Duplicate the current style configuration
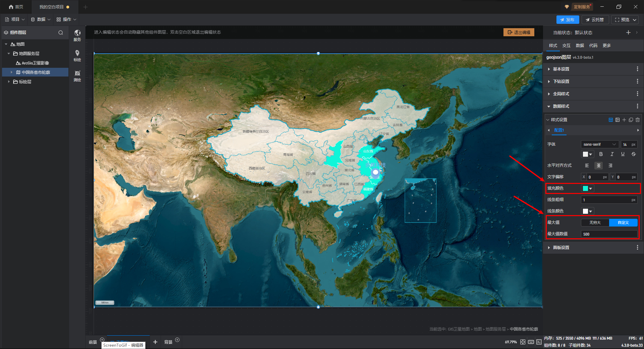 pyautogui.click(x=631, y=120)
